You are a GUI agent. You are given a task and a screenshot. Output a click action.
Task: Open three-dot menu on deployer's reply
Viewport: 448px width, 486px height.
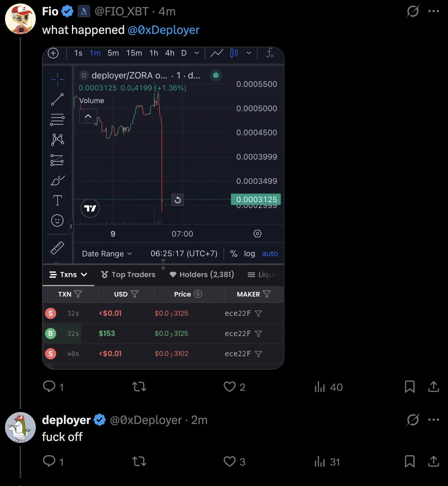(434, 420)
